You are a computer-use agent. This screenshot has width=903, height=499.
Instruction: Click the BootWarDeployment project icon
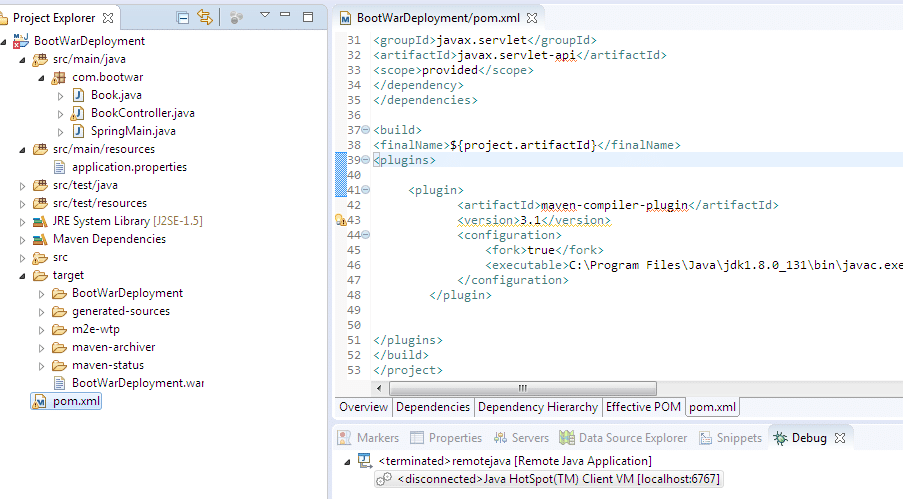21,41
